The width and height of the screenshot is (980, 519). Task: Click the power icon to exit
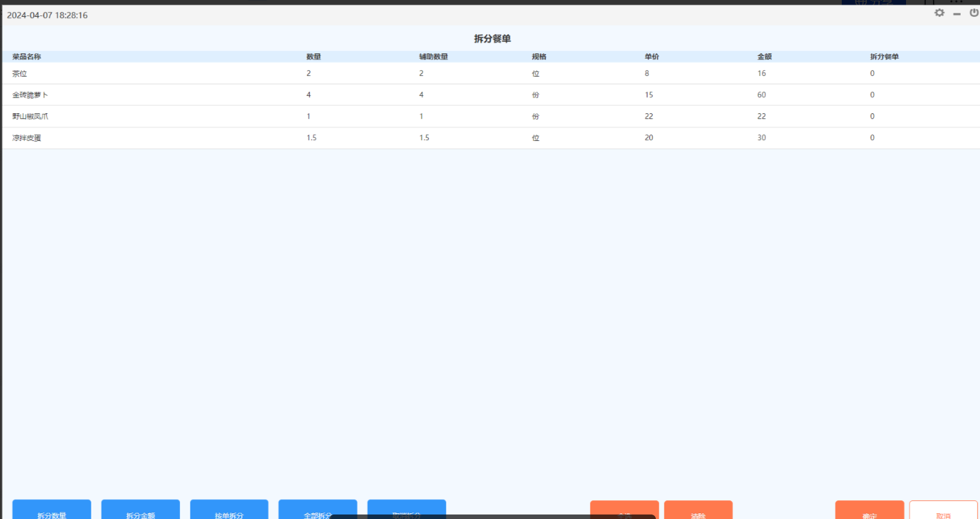(x=974, y=13)
